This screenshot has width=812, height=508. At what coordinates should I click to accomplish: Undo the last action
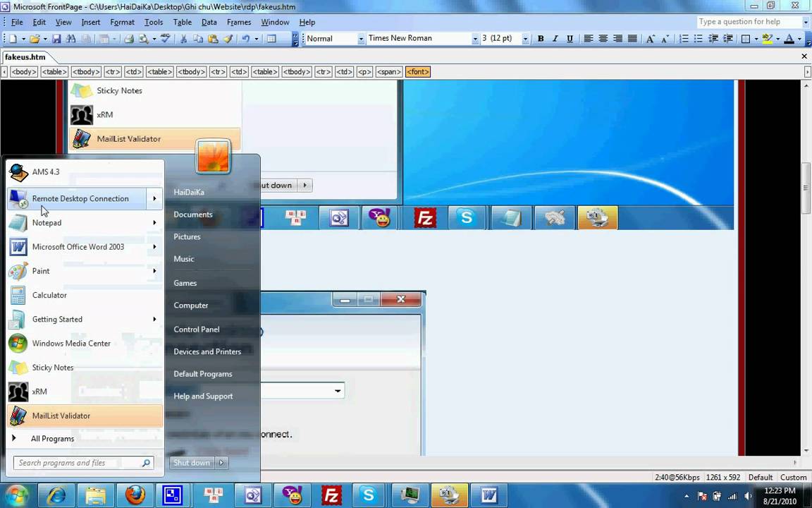[x=246, y=39]
